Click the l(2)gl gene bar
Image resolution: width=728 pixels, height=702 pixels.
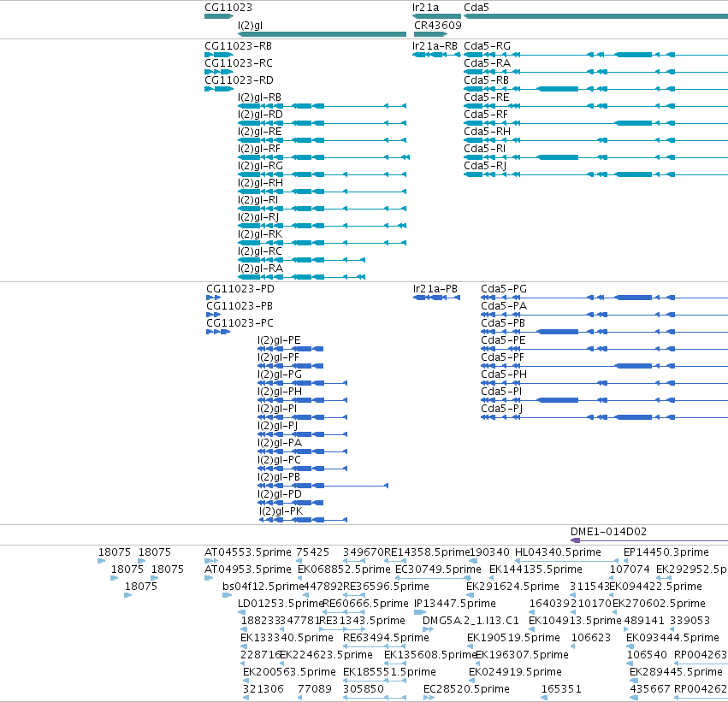coord(322,34)
